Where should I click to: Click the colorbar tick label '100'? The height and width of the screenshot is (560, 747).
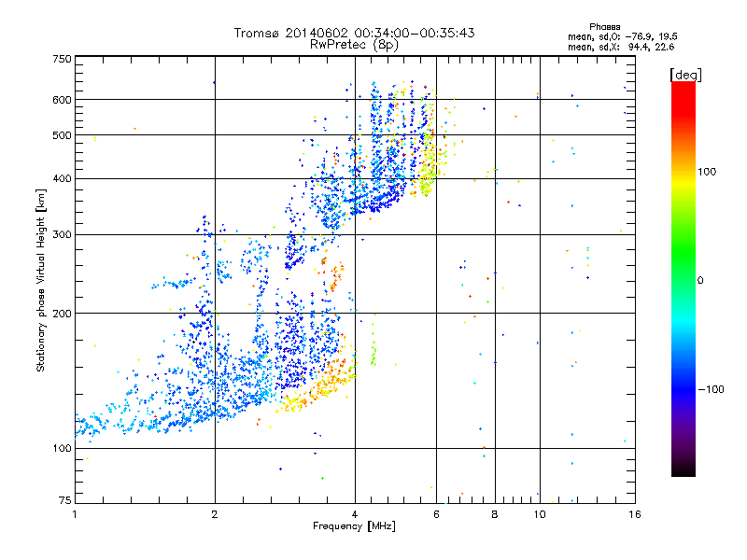707,172
